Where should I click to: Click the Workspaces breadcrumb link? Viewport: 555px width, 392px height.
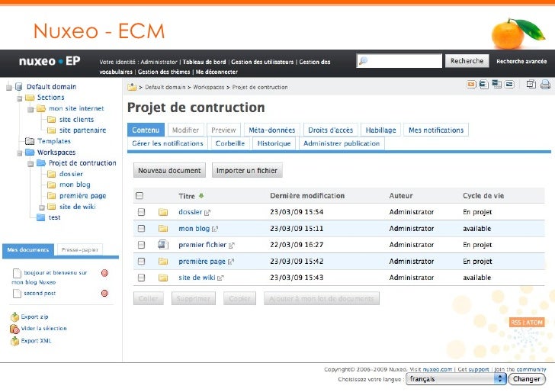click(208, 87)
